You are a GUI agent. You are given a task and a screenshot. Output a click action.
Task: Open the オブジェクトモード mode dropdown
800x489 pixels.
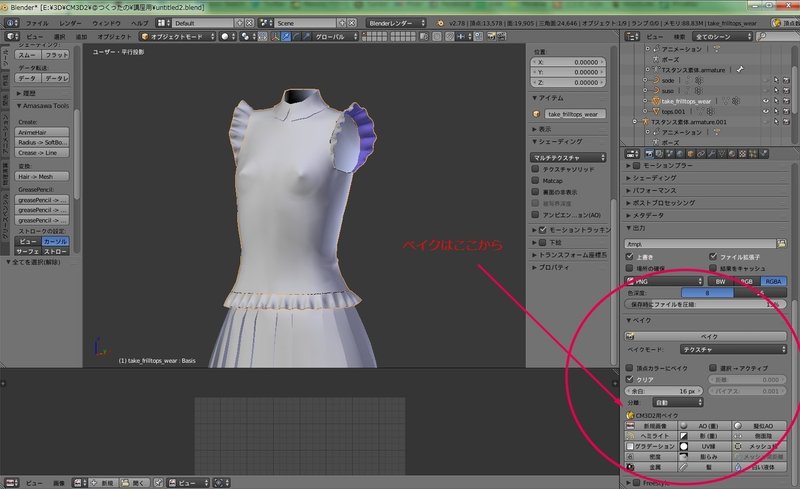[178, 37]
